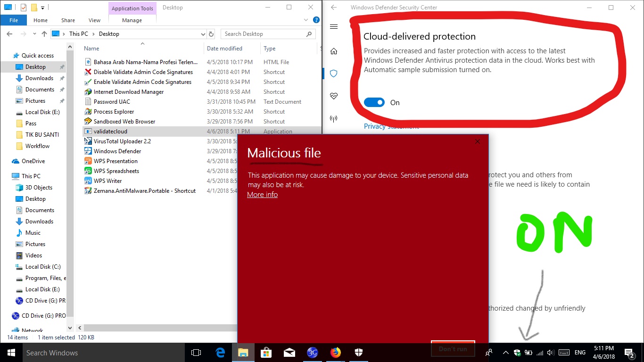Select Internet Download Manager shortcut icon

(x=88, y=92)
